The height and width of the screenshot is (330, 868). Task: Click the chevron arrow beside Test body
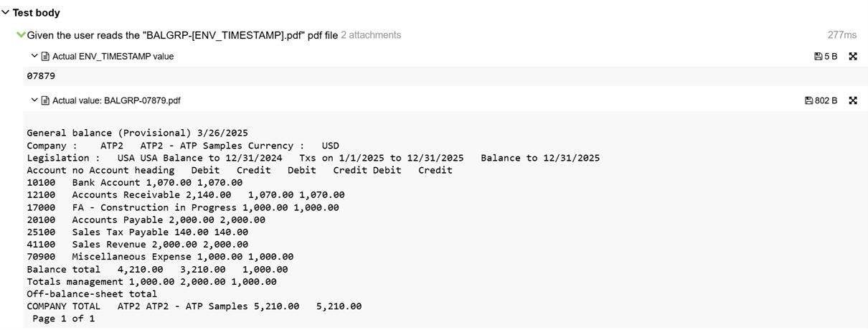pyautogui.click(x=6, y=13)
